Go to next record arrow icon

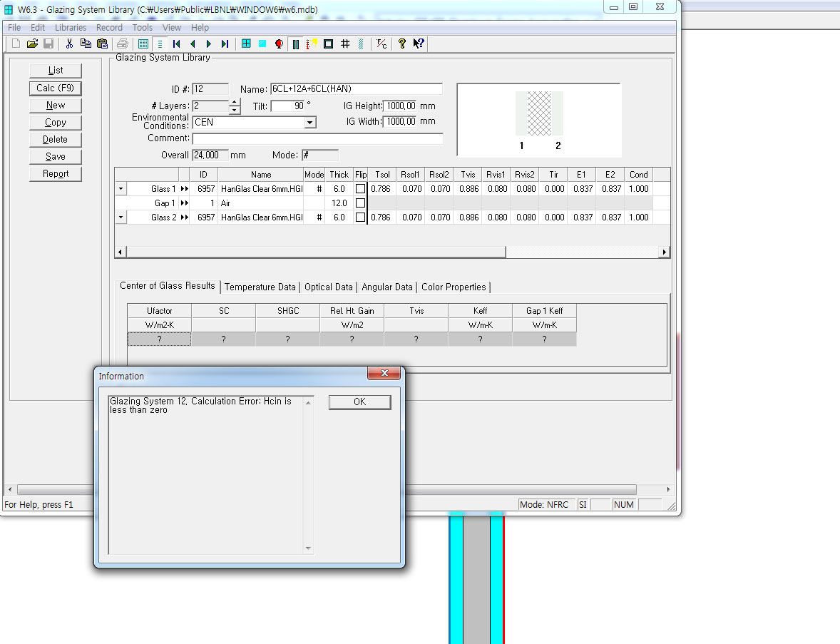click(x=209, y=44)
